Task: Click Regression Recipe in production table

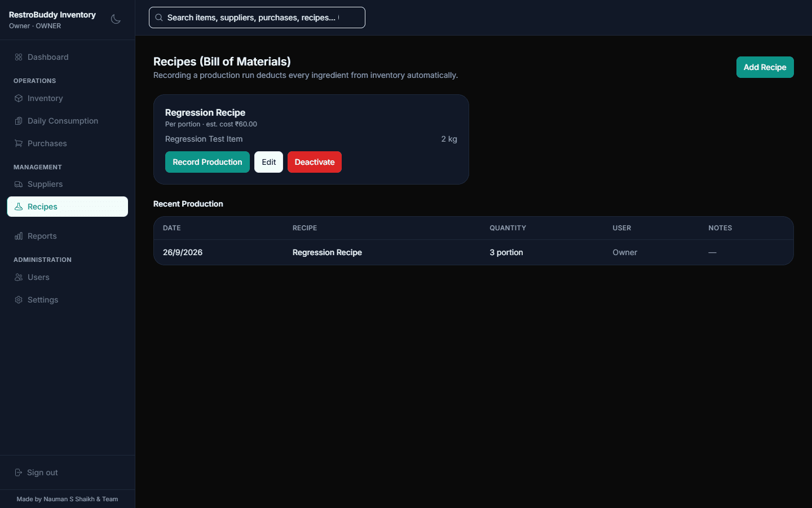Action: [327, 252]
